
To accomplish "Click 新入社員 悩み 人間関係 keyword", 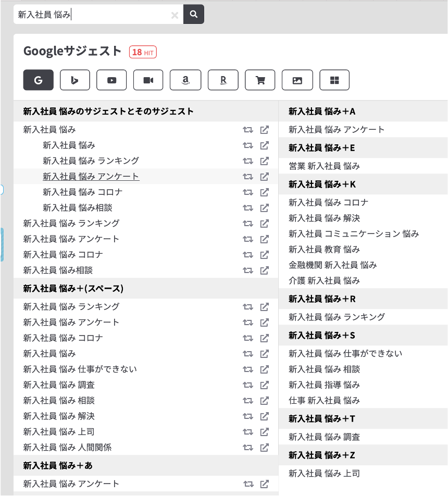I will point(67,448).
